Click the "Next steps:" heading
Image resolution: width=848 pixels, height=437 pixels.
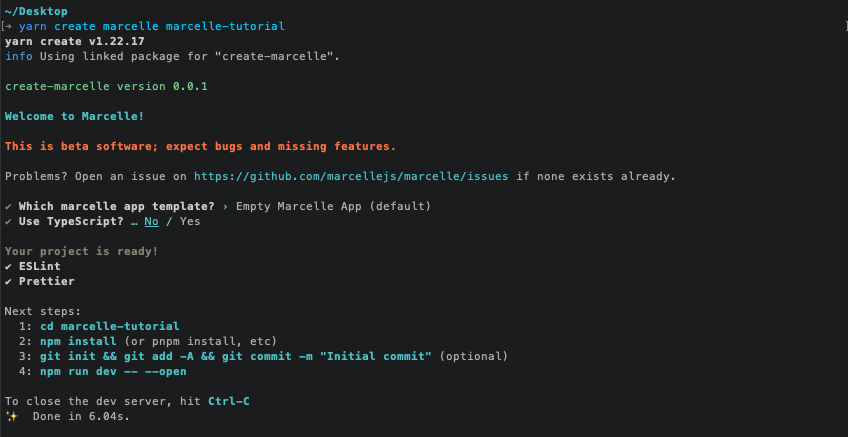coord(43,312)
